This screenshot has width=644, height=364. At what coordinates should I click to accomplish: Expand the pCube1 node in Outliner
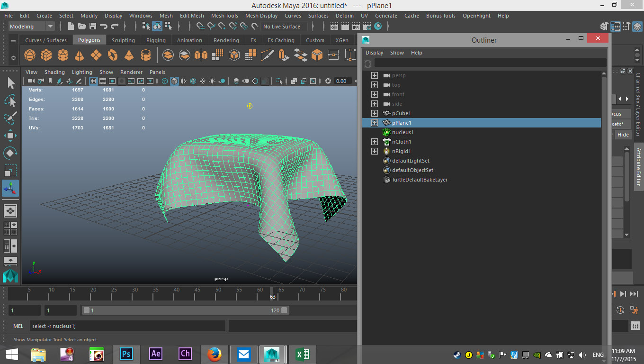click(x=374, y=113)
